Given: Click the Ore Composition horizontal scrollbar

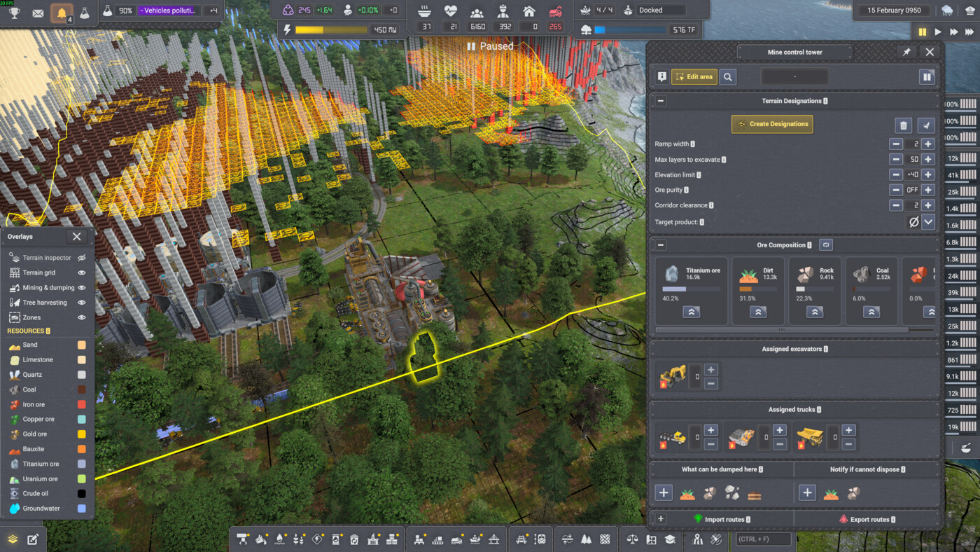Looking at the screenshot, I should coord(782,330).
